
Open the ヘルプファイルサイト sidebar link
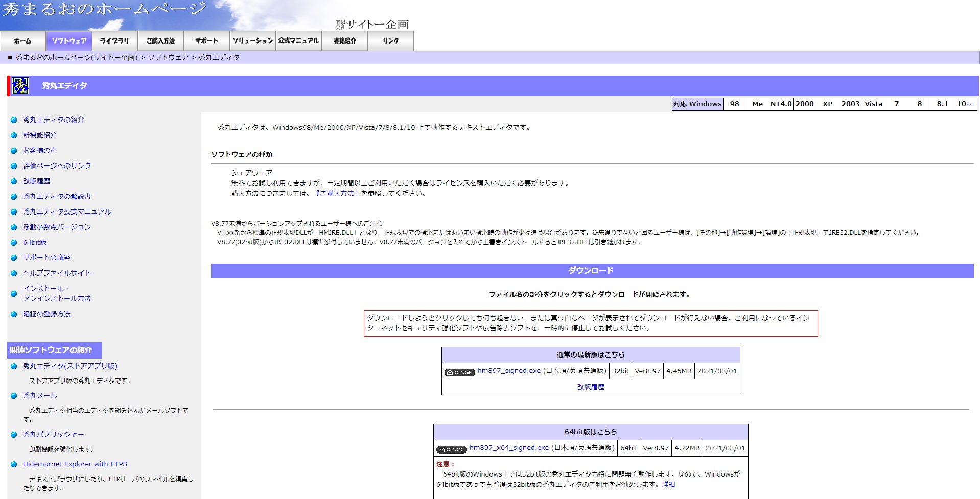[x=57, y=273]
